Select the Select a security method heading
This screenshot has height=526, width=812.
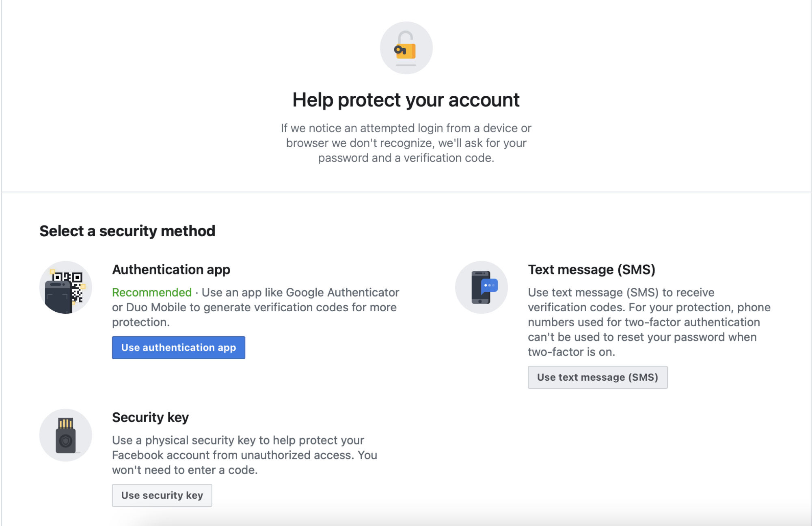click(127, 231)
